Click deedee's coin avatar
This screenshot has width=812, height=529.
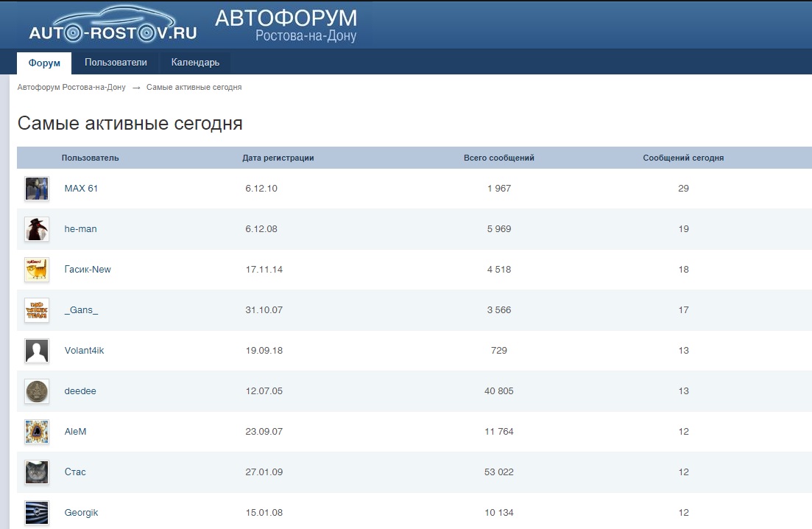point(37,391)
